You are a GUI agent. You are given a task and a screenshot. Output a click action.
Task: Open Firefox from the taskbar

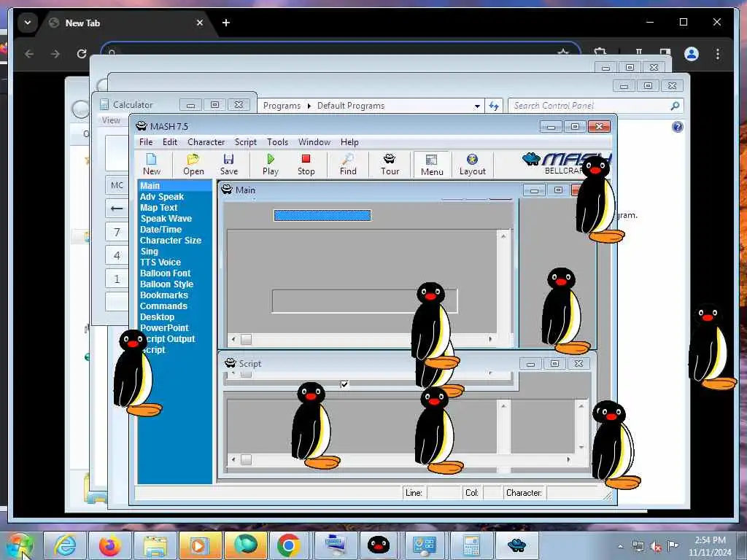109,545
